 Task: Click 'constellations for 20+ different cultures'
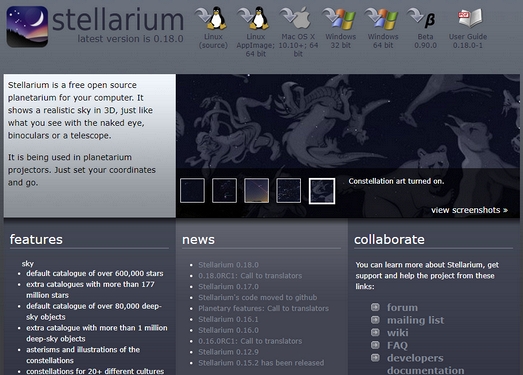coord(95,371)
